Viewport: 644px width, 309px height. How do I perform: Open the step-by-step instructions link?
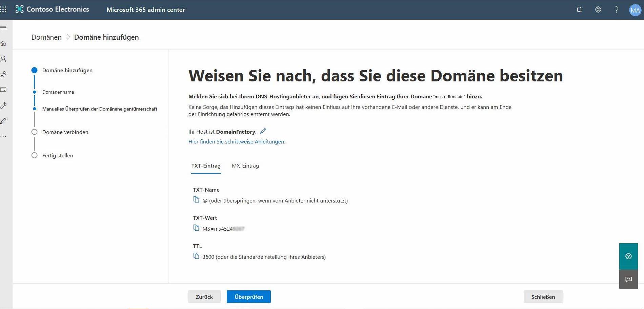[x=237, y=142]
